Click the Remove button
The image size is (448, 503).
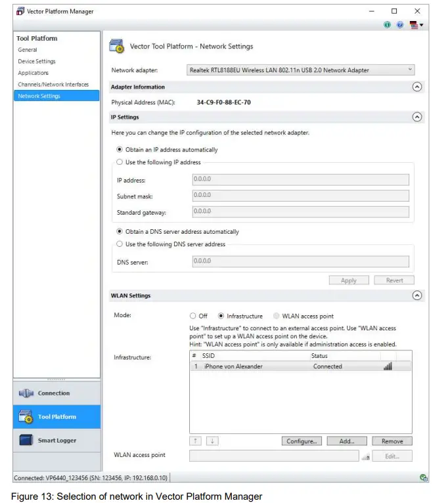pos(392,441)
